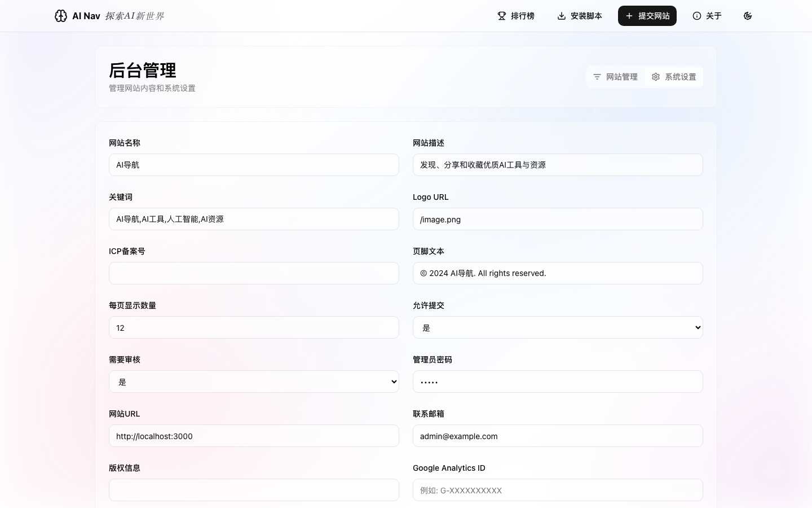Click the 提交网站 button
The image size is (812, 508).
click(647, 16)
